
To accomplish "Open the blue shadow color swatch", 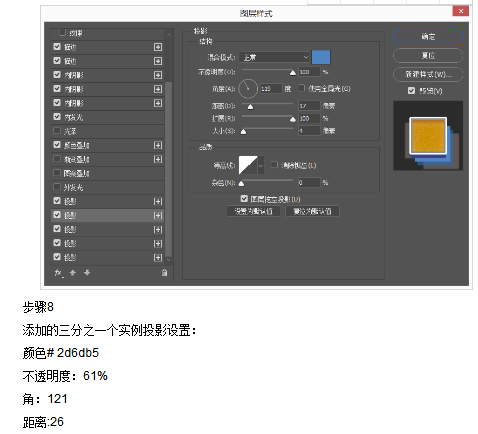I will pos(321,57).
